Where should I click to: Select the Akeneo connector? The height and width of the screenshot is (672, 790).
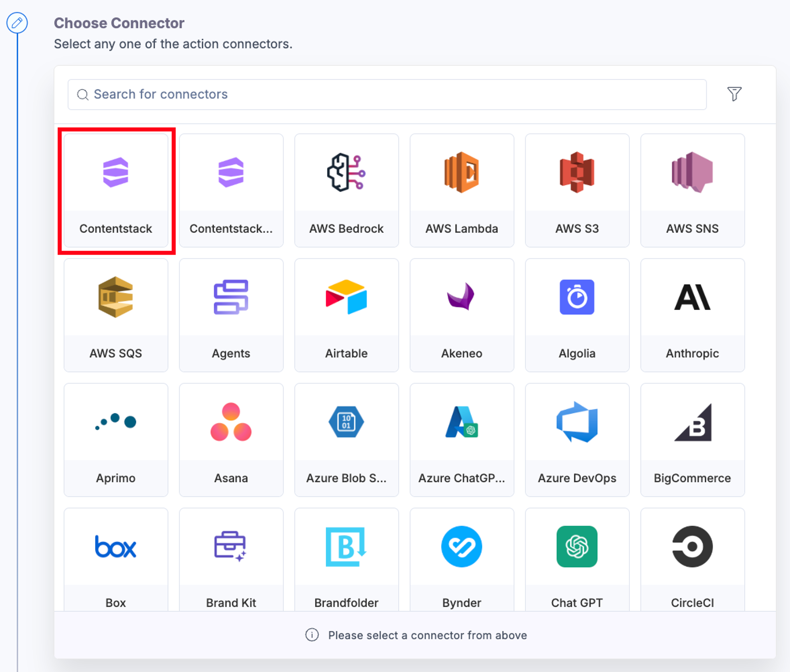(x=462, y=315)
